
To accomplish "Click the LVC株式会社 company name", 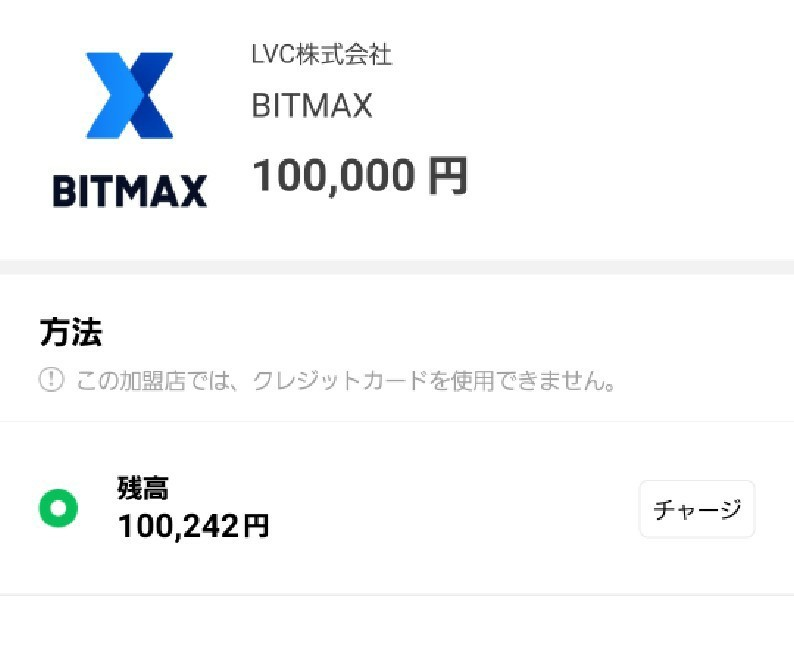I will tap(322, 55).
